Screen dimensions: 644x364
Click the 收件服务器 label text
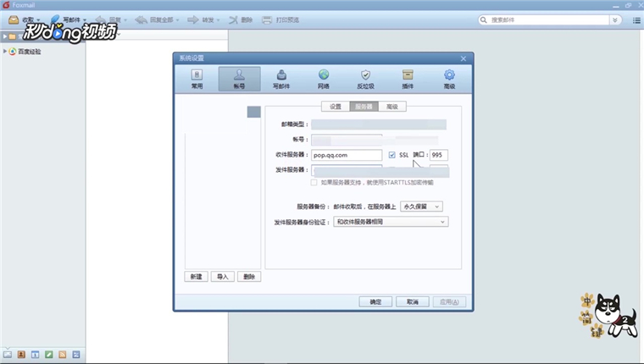tap(291, 155)
